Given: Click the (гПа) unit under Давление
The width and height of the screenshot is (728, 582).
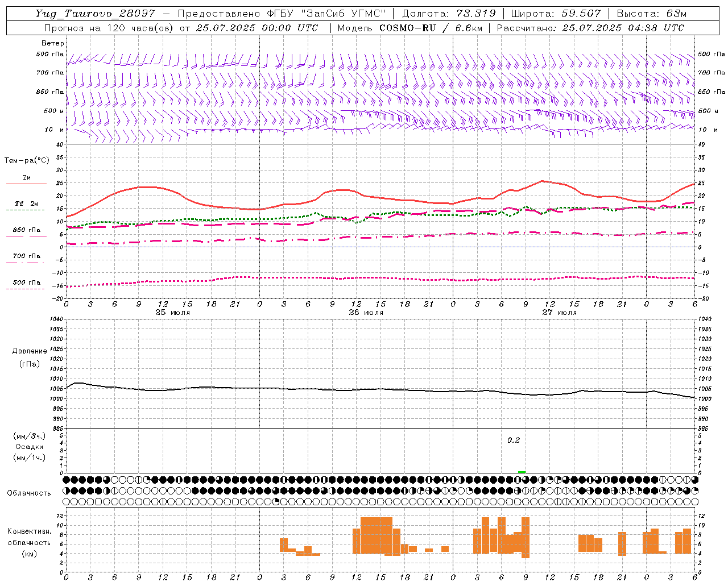Looking at the screenshot, I should click(30, 364).
